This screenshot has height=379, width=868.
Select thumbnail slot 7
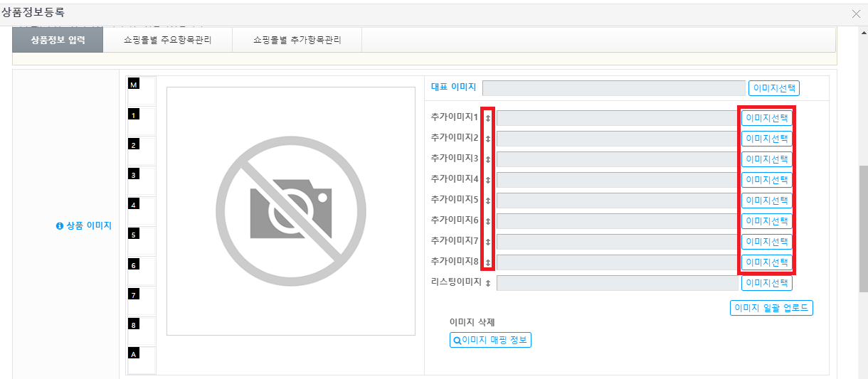[x=141, y=300]
